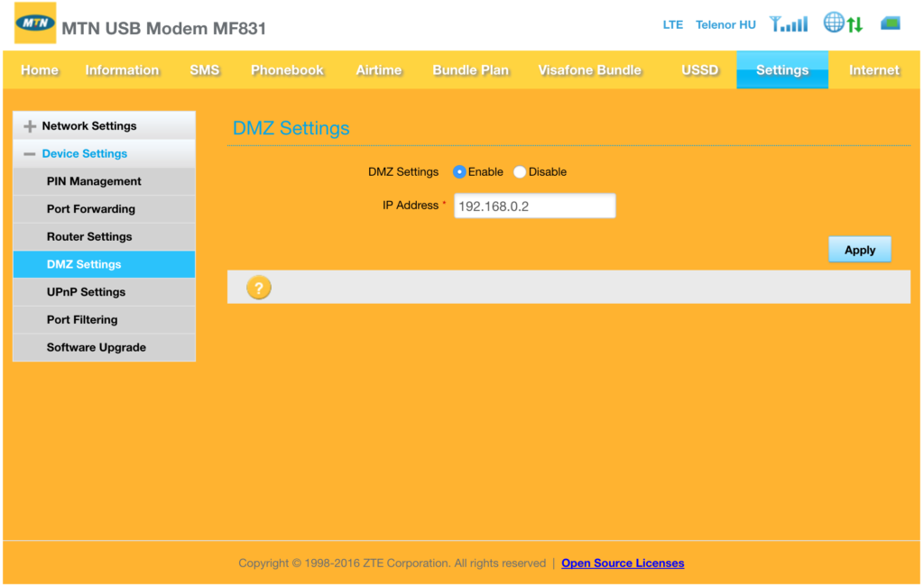Viewport: 924px width, 587px height.
Task: Click the LTE network indicator
Action: tap(672, 24)
